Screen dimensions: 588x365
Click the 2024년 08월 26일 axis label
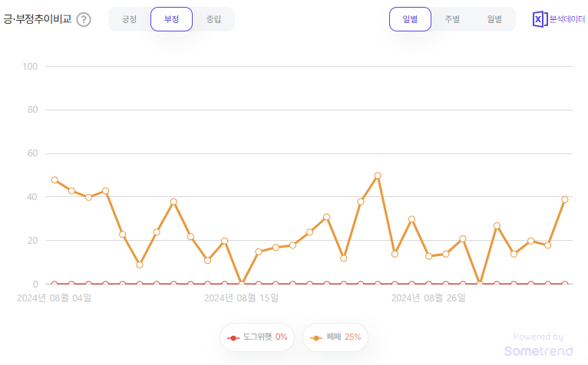pos(428,298)
